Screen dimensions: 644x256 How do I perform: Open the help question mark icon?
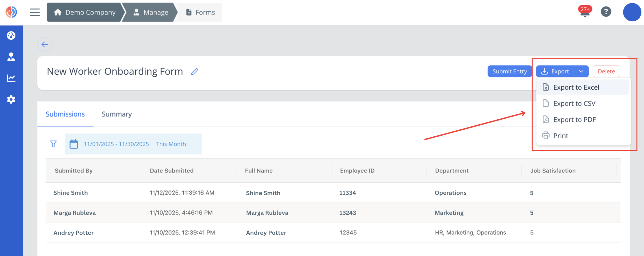coord(606,12)
